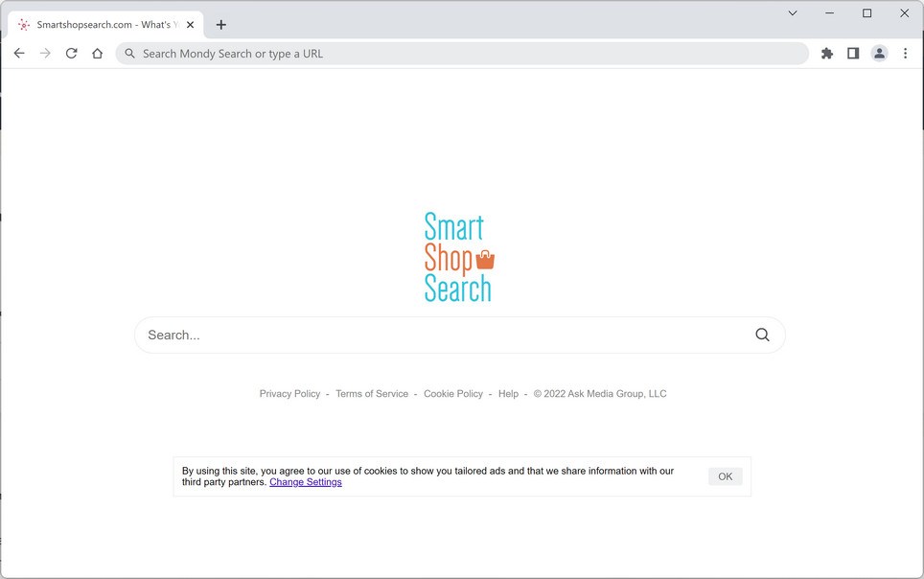Screen dimensions: 924x579
Task: Open the Chrome three-dot menu
Action: pyautogui.click(x=905, y=54)
